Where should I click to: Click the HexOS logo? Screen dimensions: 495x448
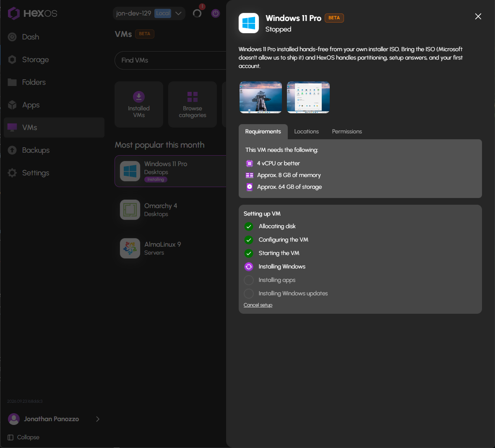[32, 13]
